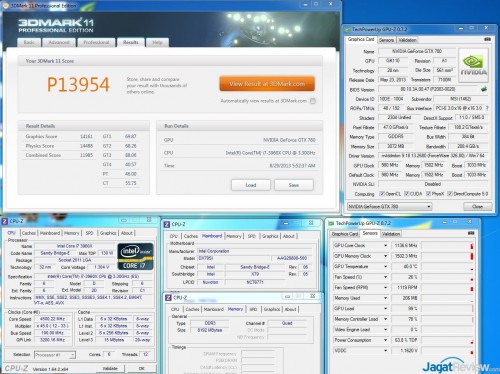Image resolution: width=500 pixels, height=374 pixels.
Task: Click the Validate button in CPU-Z
Action: click(x=110, y=368)
